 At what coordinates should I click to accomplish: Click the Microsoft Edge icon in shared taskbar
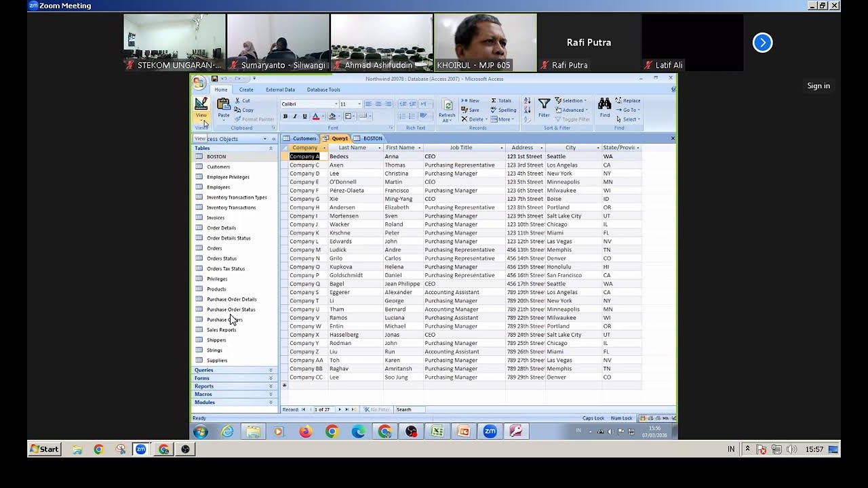point(358,431)
